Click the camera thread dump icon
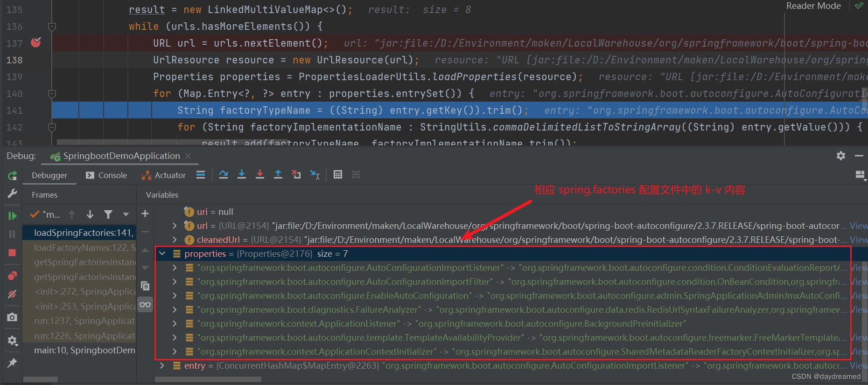 (13, 317)
